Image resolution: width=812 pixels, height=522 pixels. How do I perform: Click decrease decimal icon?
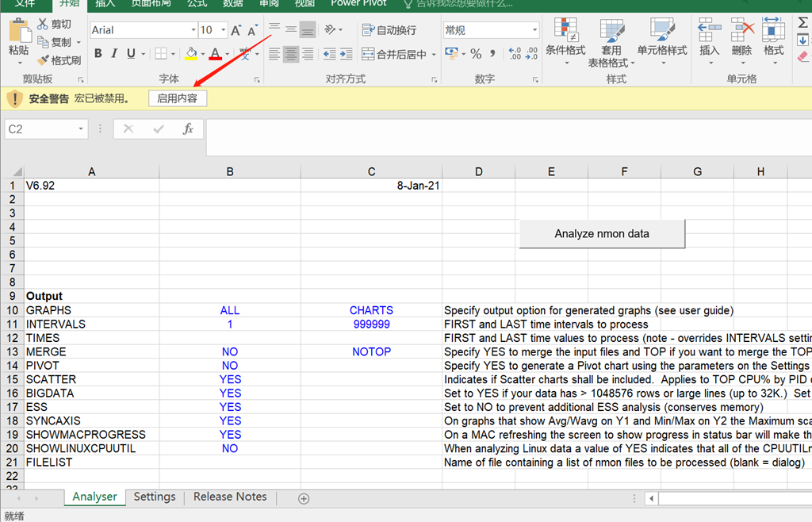click(x=532, y=53)
